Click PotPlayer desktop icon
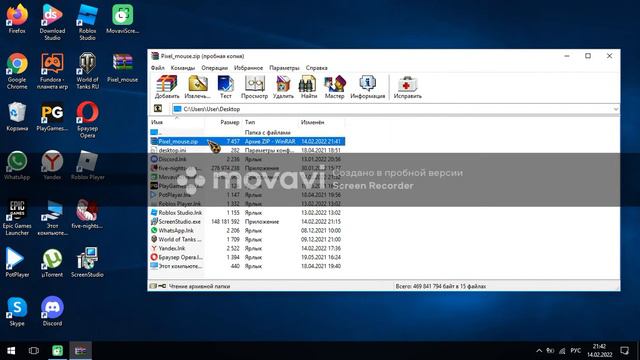This screenshot has width=640, height=360. 17,263
